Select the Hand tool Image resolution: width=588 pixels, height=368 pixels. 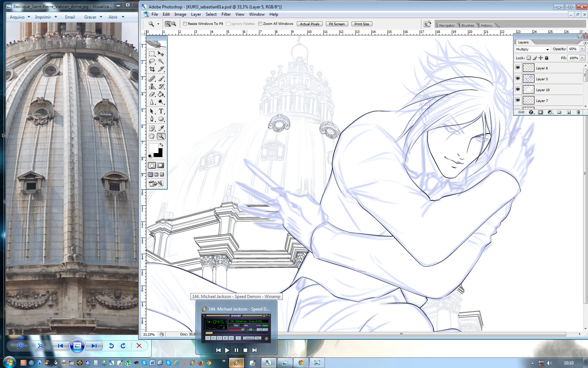click(152, 136)
